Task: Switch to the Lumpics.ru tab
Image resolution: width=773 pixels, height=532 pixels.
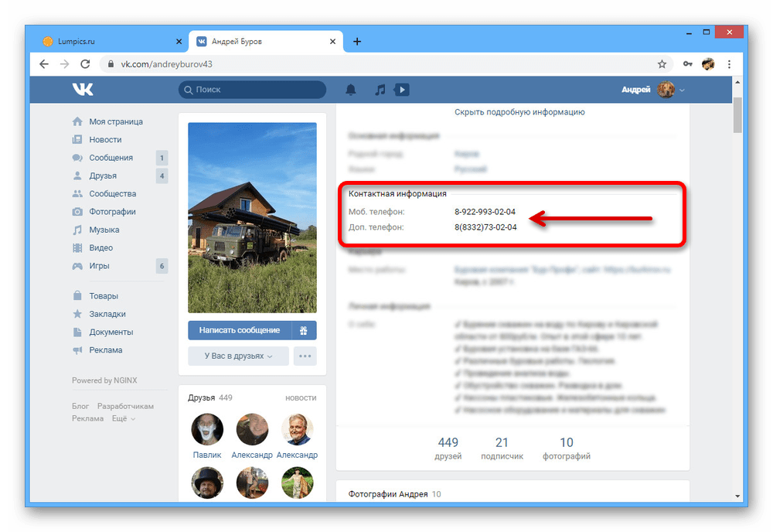Action: pyautogui.click(x=111, y=42)
